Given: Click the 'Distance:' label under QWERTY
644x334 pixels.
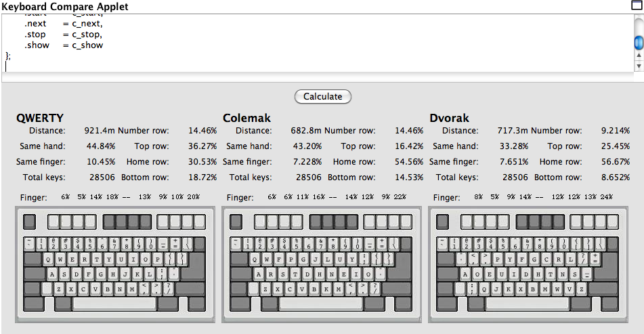Looking at the screenshot, I should [47, 131].
